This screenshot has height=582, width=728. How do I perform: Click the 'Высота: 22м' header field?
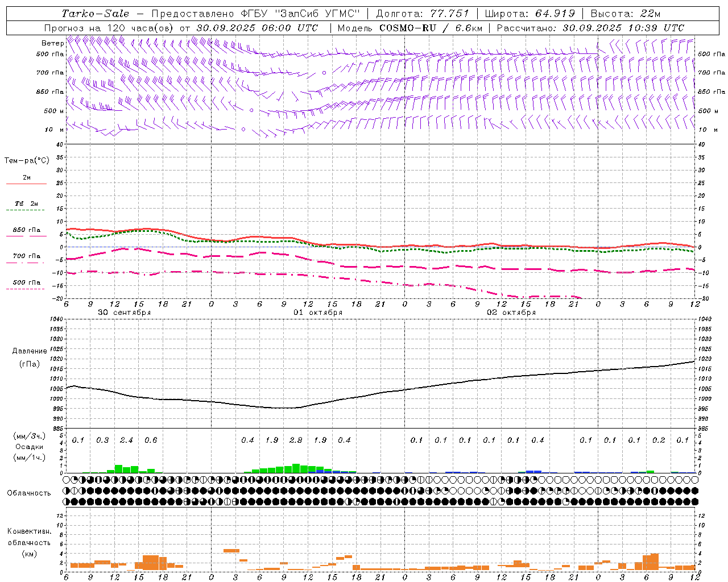tap(625, 14)
